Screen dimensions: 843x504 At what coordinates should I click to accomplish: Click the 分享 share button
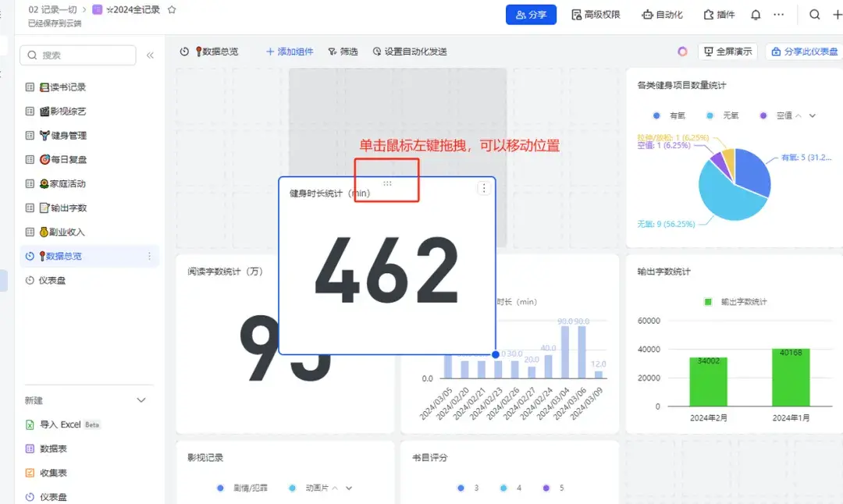[x=531, y=14]
